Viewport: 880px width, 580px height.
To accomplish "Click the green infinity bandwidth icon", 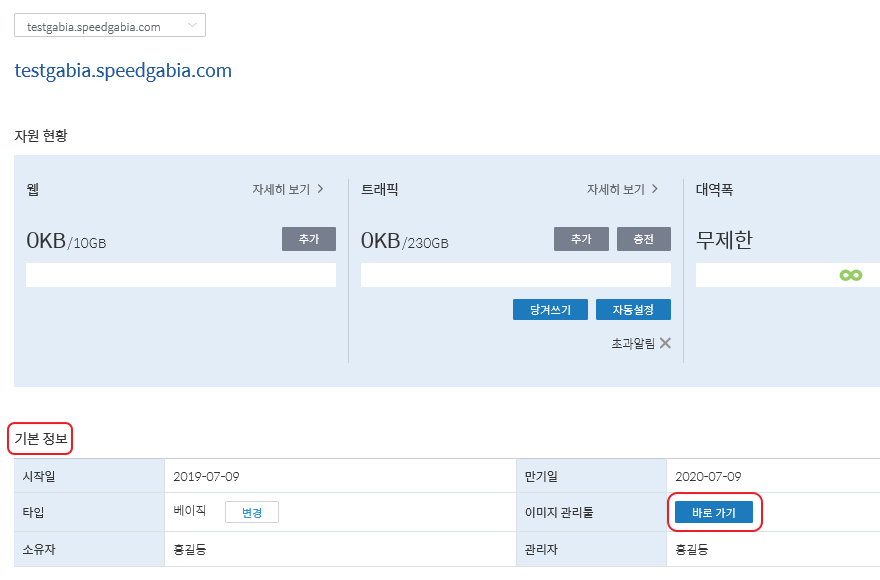I will [851, 275].
